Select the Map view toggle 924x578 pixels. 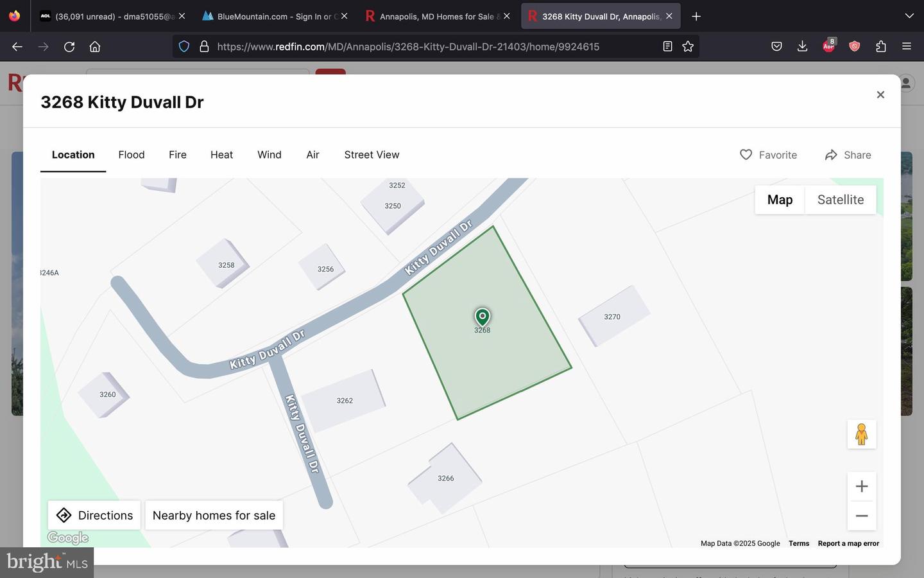point(780,200)
